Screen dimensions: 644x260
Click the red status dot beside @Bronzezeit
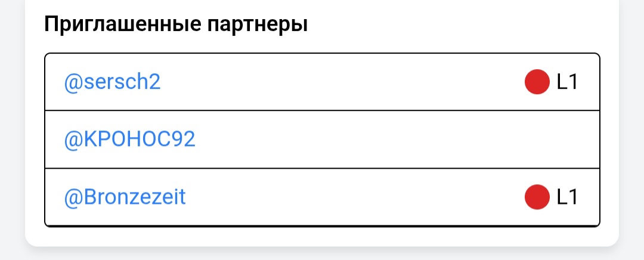537,197
